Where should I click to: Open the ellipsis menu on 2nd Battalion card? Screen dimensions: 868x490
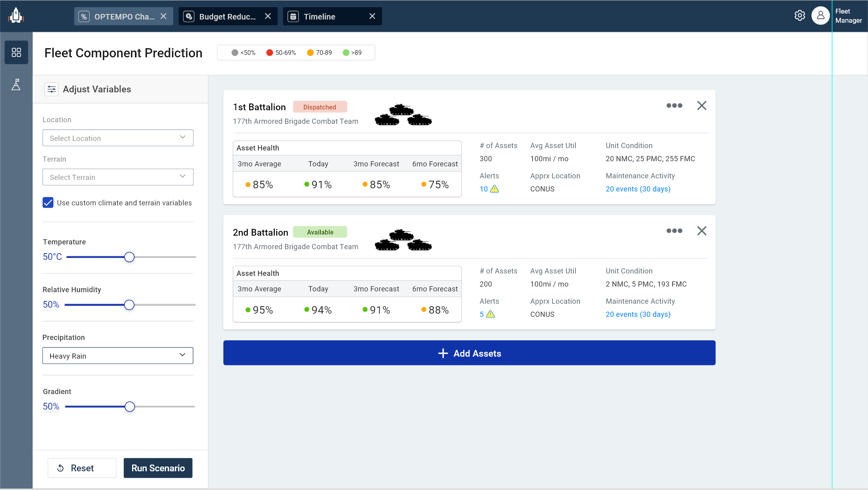click(674, 230)
